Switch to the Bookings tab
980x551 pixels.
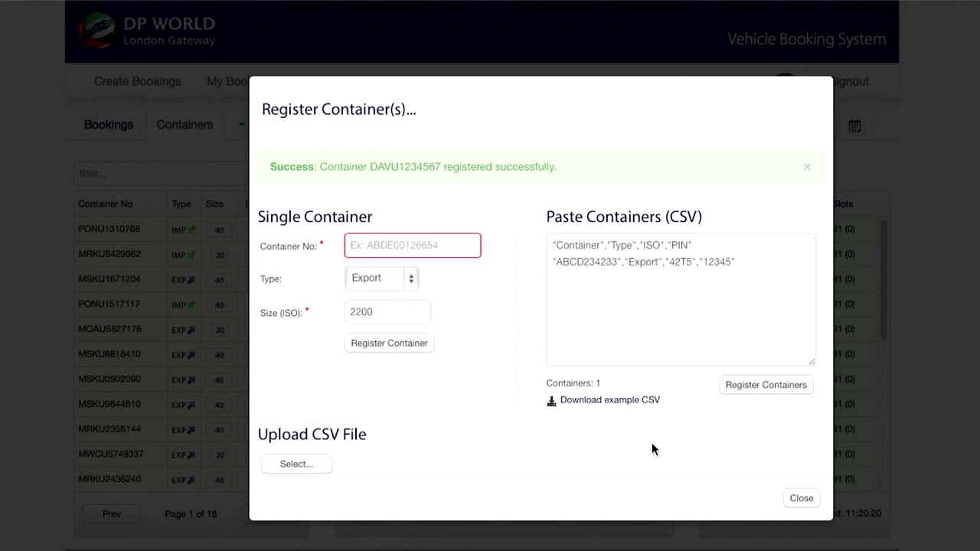[x=109, y=125]
